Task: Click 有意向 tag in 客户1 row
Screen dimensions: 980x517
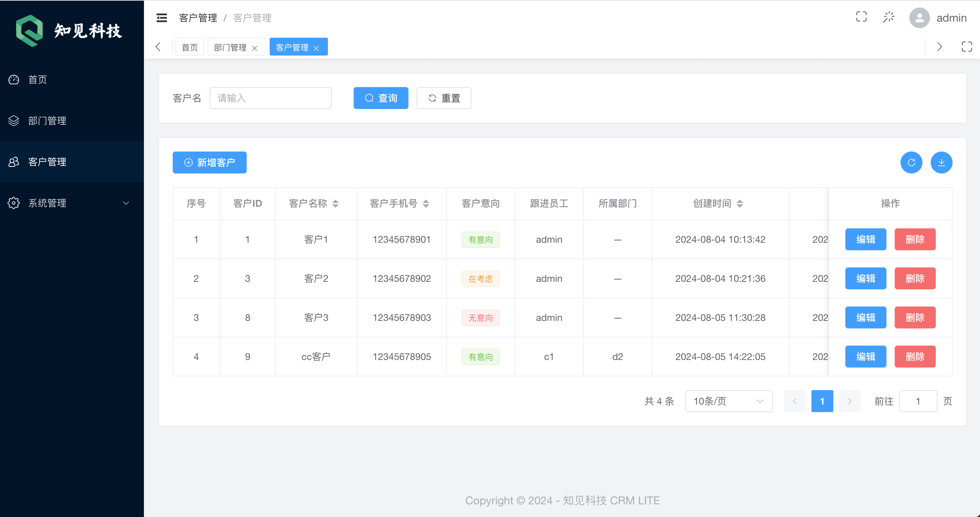Action: pyautogui.click(x=480, y=240)
